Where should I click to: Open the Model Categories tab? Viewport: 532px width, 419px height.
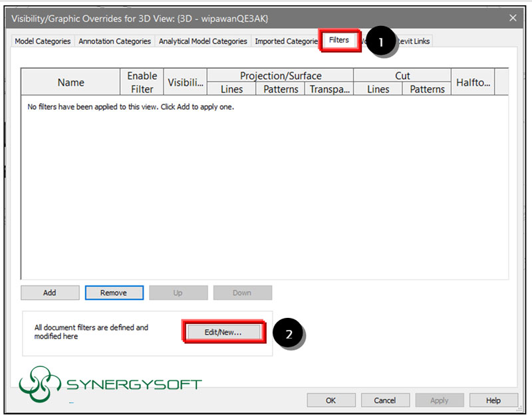42,41
